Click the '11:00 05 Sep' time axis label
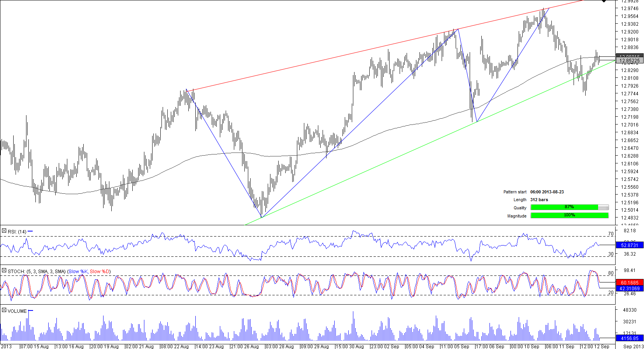Image resolution: width=644 pixels, height=349 pixels. pos(454,346)
